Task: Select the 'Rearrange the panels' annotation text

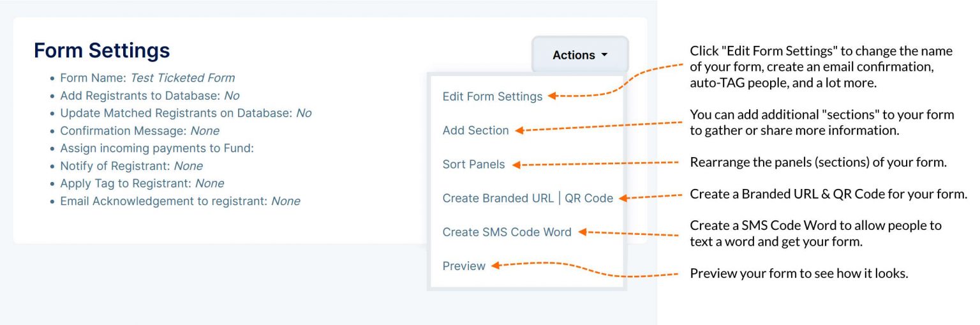Action: pos(818,162)
